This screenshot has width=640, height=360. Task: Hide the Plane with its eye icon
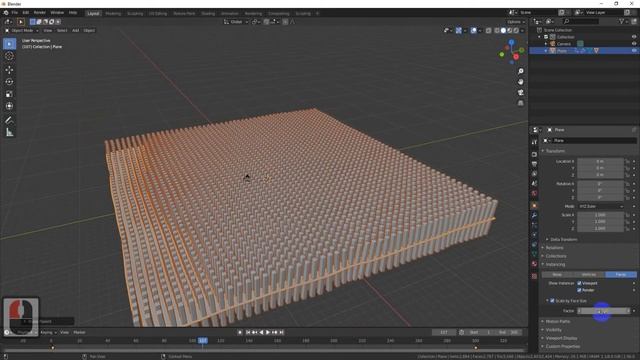click(x=634, y=51)
